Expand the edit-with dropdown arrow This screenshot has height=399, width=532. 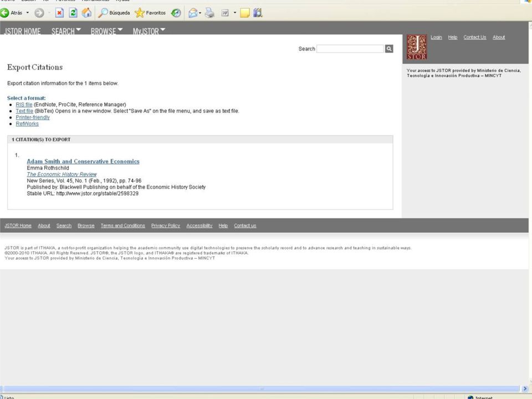(x=235, y=13)
